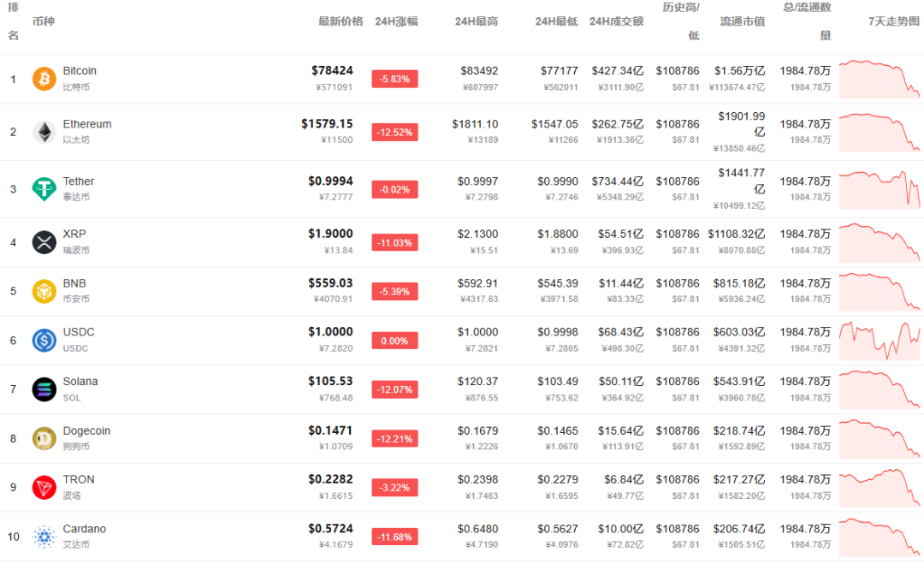The image size is (924, 564).
Task: Sort by 24H涨幅 column header
Action: tap(396, 21)
